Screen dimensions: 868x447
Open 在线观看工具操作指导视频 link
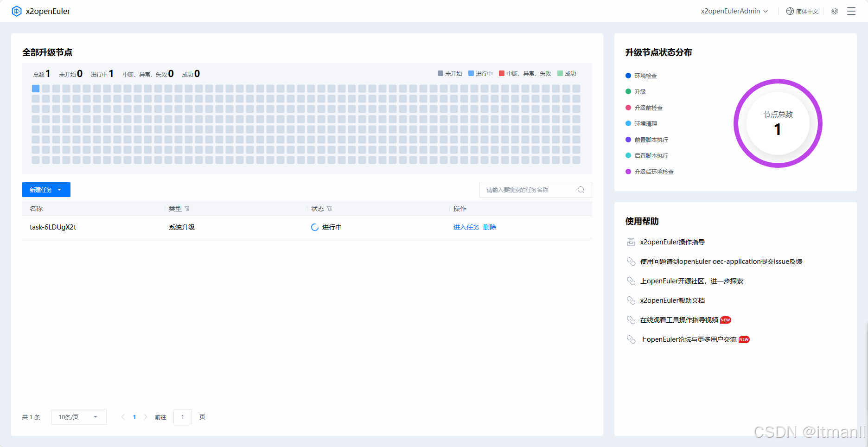coord(679,320)
